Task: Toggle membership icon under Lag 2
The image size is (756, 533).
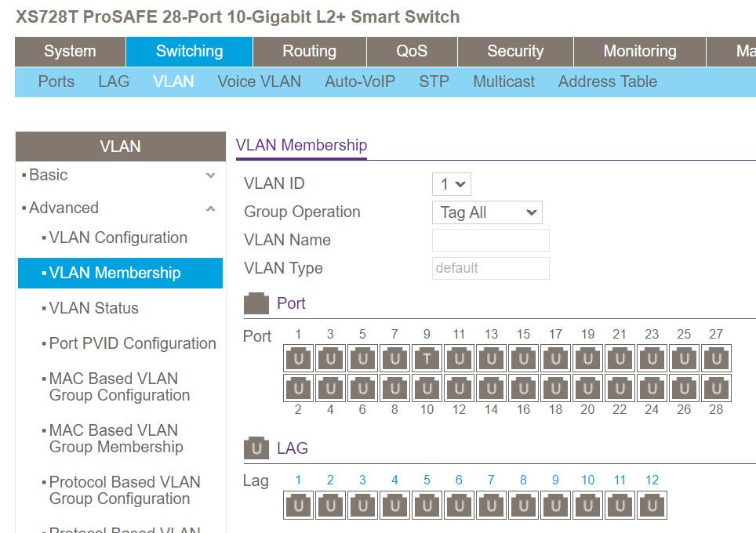Action: pos(330,505)
